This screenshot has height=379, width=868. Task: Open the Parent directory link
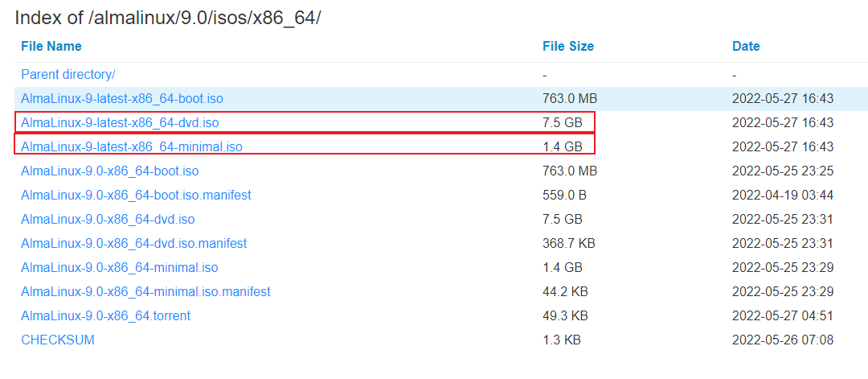click(68, 74)
